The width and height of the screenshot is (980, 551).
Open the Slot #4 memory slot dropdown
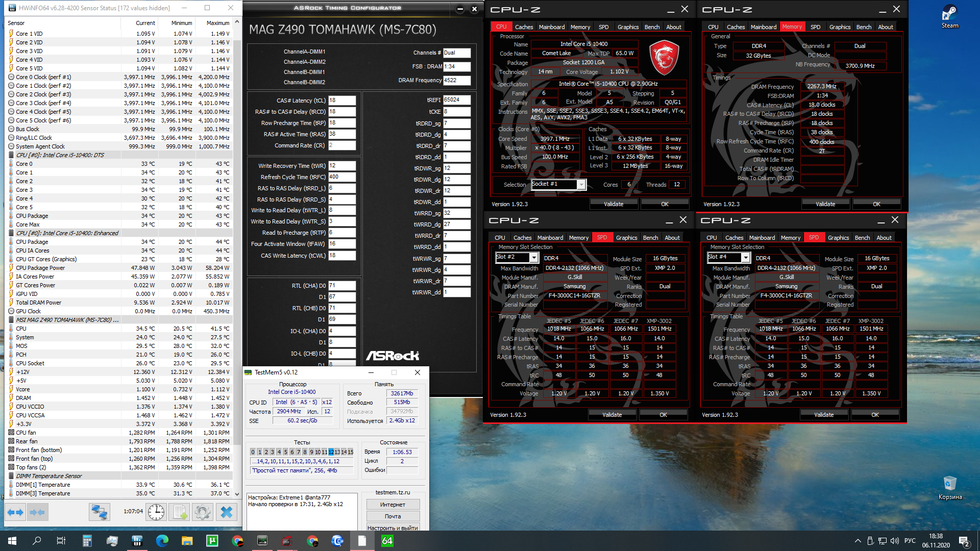pyautogui.click(x=745, y=258)
